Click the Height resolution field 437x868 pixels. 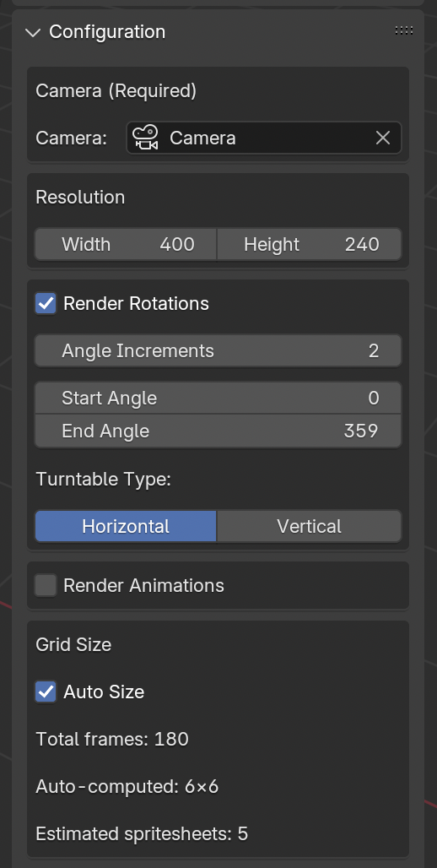[x=310, y=244]
